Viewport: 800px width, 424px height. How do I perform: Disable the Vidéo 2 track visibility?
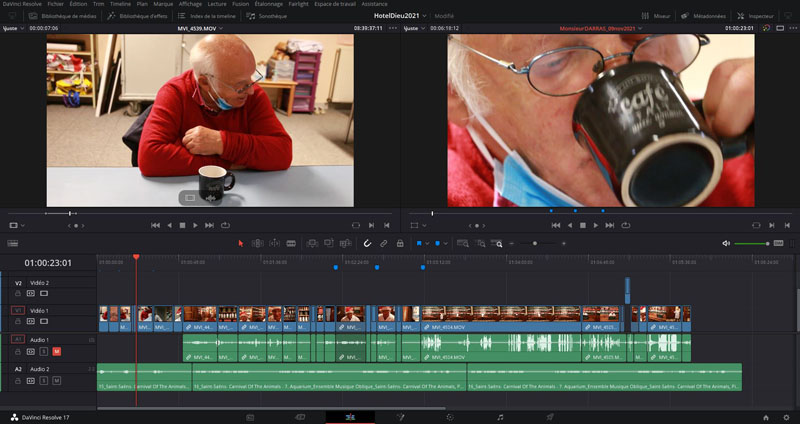pyautogui.click(x=44, y=293)
